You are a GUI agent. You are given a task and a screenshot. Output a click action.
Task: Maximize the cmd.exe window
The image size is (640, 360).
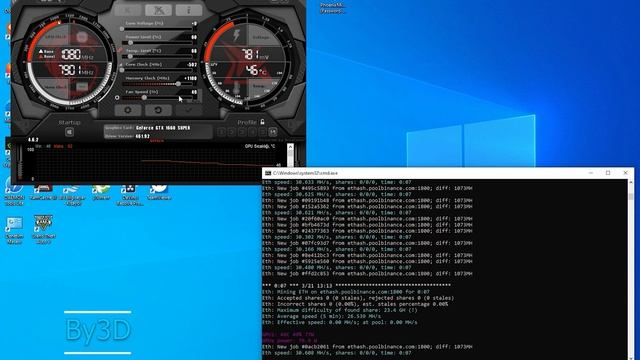tap(608, 173)
